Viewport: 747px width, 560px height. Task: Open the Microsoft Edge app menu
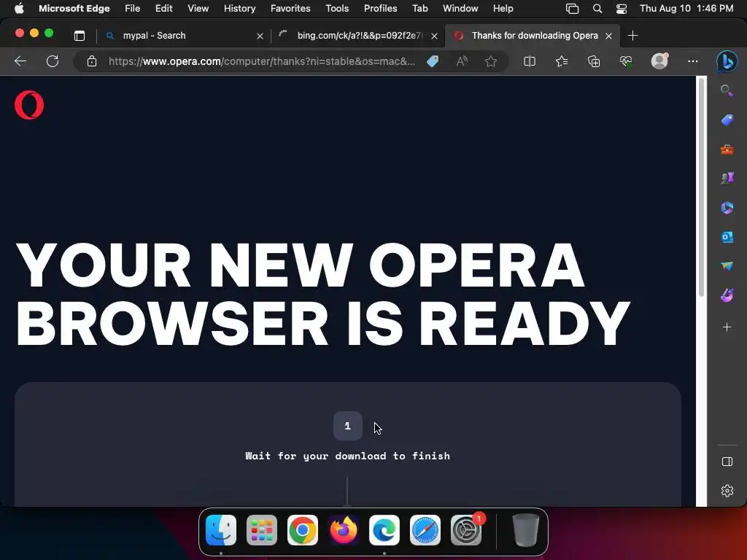[x=74, y=8]
